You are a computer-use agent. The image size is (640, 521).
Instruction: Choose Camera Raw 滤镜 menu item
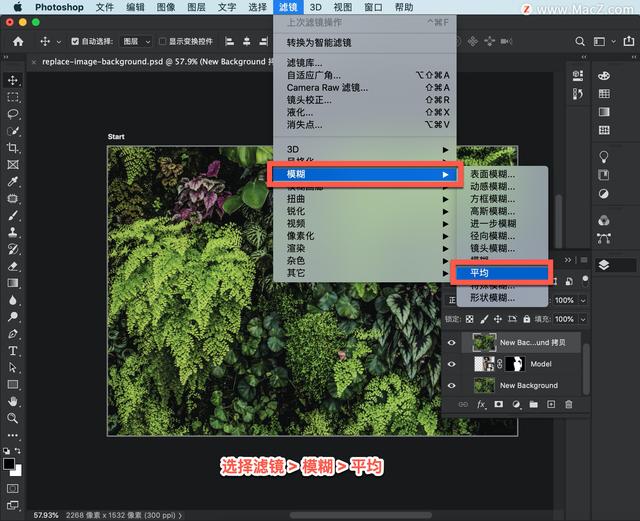364,87
